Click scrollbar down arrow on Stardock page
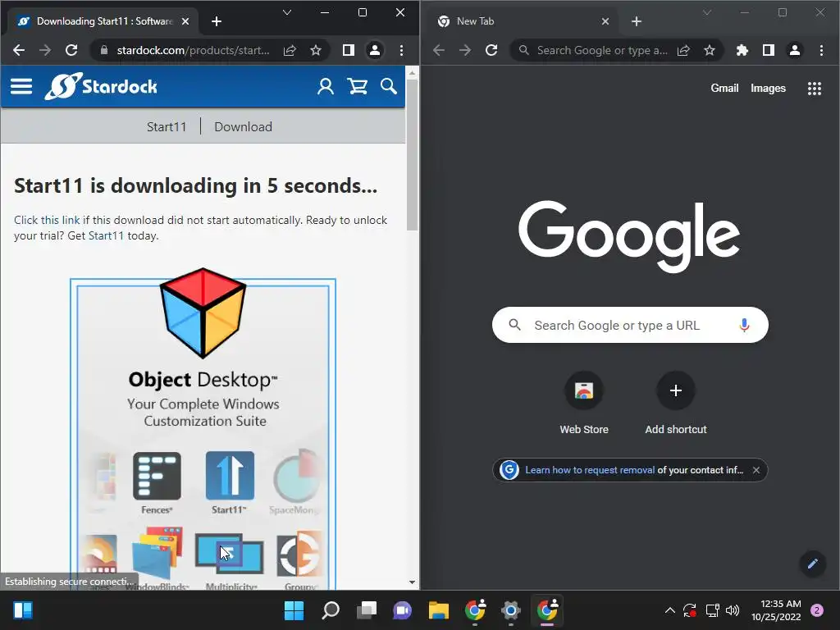 click(x=412, y=582)
